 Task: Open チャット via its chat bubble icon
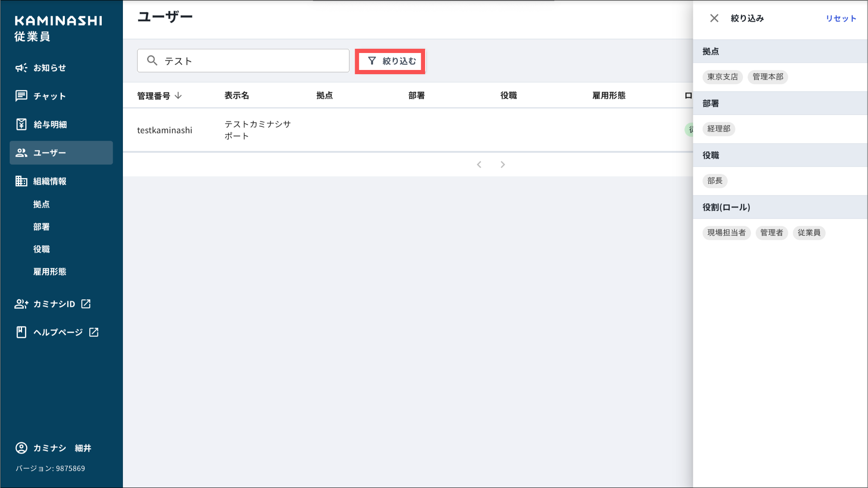point(21,96)
